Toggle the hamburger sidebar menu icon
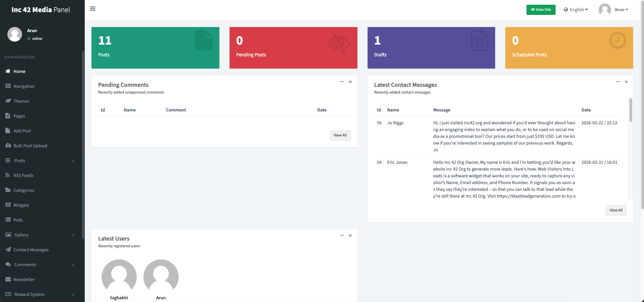 [93, 9]
